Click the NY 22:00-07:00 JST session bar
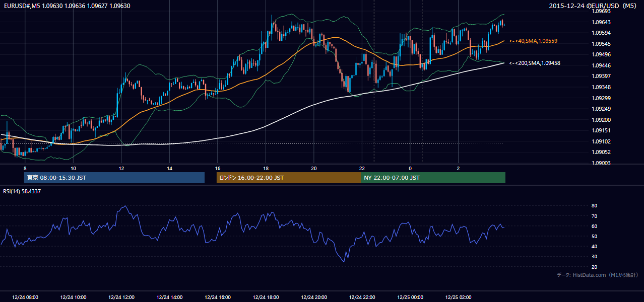 [433, 178]
